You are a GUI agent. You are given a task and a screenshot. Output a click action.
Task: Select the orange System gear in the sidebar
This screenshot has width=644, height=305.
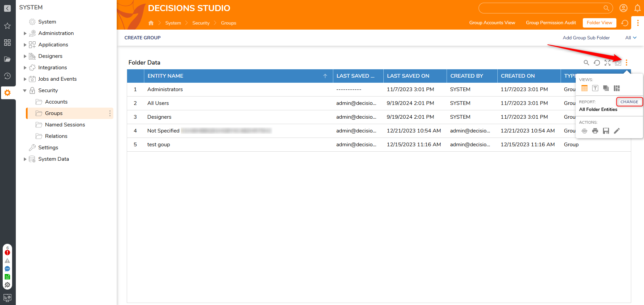tap(7, 92)
